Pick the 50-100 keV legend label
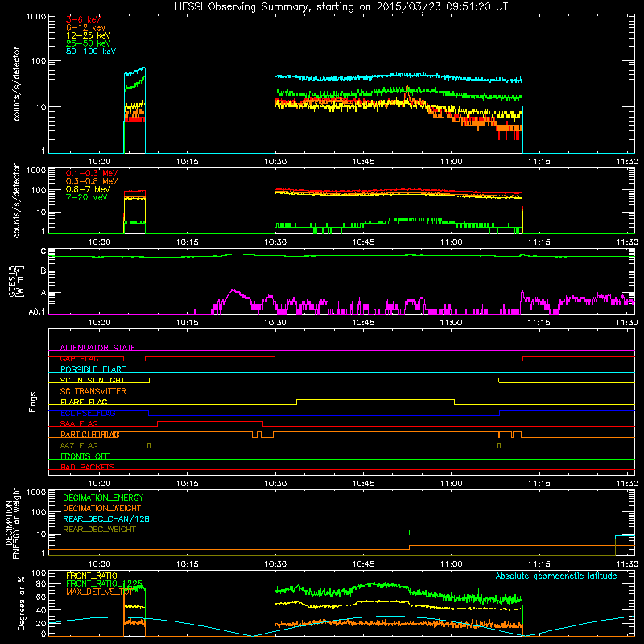The width and height of the screenshot is (644, 644). (x=91, y=52)
